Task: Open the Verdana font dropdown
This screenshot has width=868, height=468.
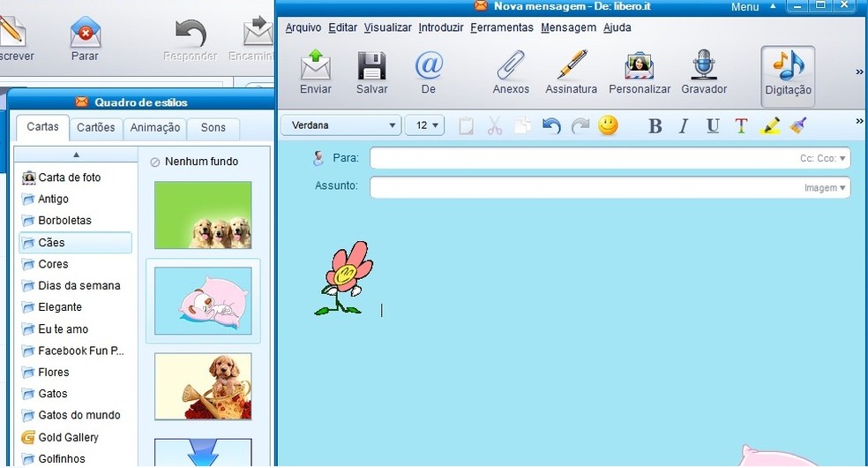Action: [x=341, y=125]
